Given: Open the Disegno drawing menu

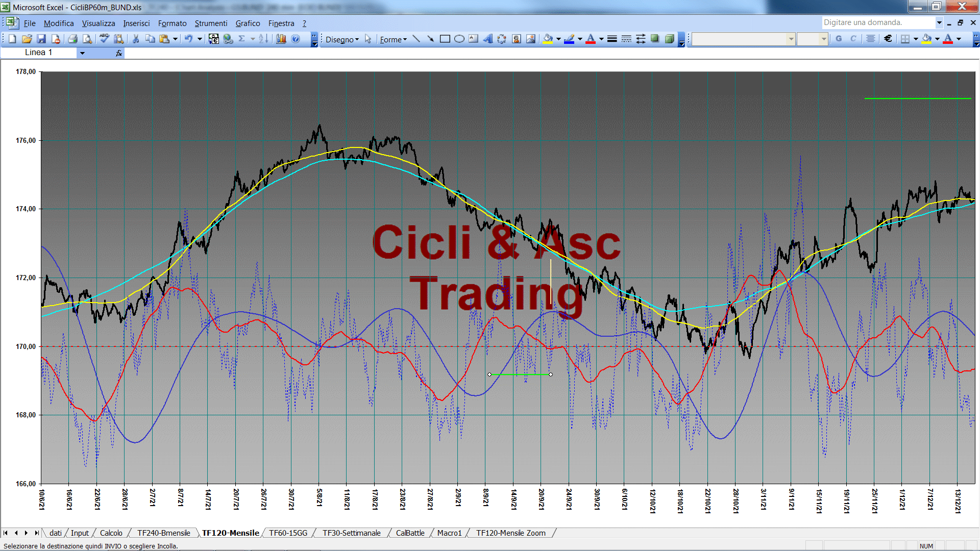Looking at the screenshot, I should click(342, 39).
